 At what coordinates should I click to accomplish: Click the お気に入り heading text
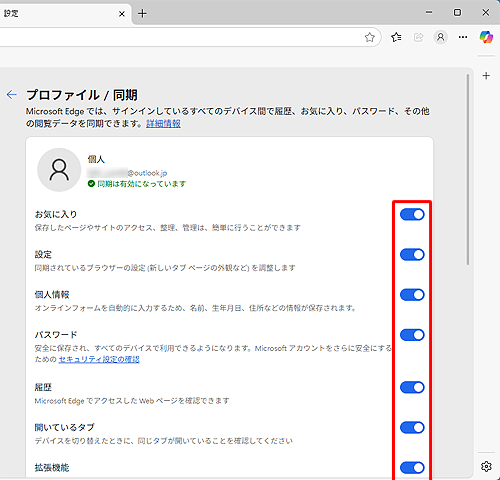coord(56,214)
